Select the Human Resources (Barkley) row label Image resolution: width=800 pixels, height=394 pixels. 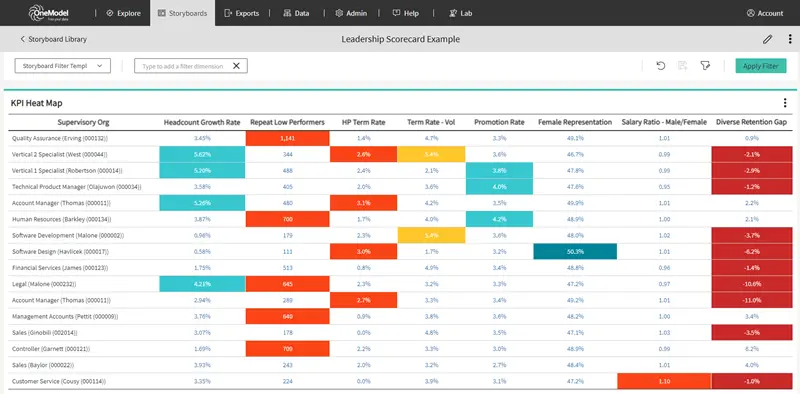tap(61, 219)
